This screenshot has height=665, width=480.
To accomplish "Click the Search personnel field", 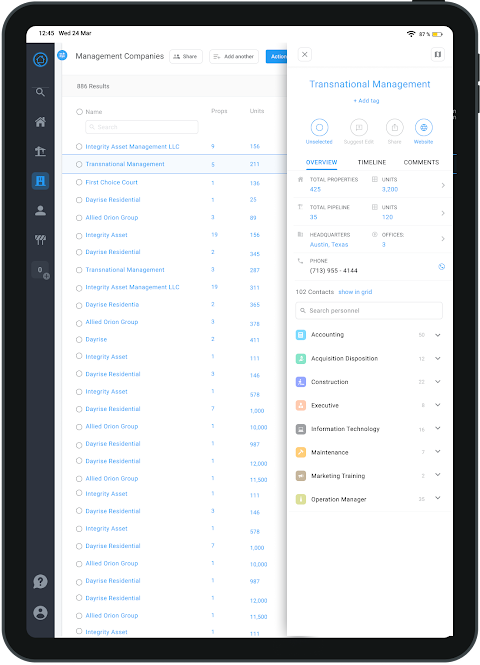I will pyautogui.click(x=369, y=310).
